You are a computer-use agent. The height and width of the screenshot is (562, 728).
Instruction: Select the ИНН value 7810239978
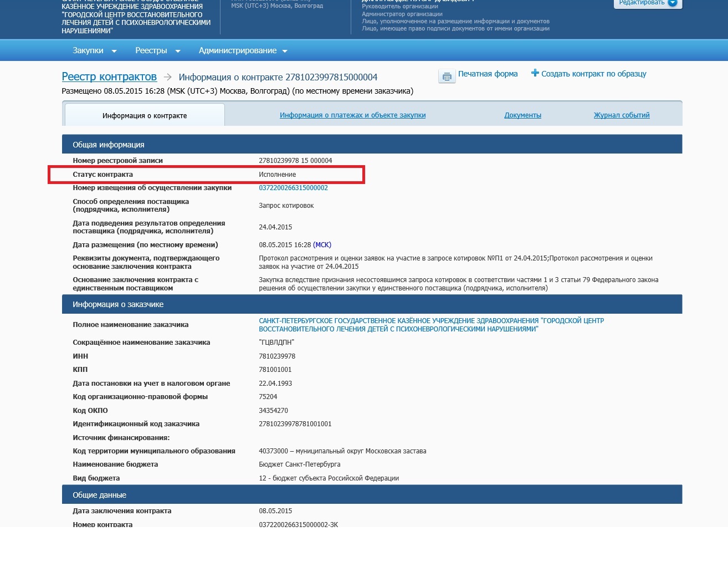[277, 356]
